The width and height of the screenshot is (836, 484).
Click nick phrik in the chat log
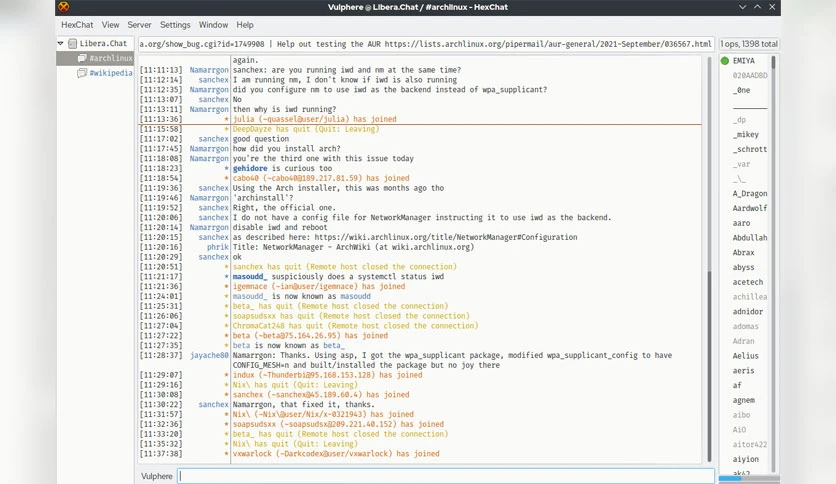(x=218, y=247)
